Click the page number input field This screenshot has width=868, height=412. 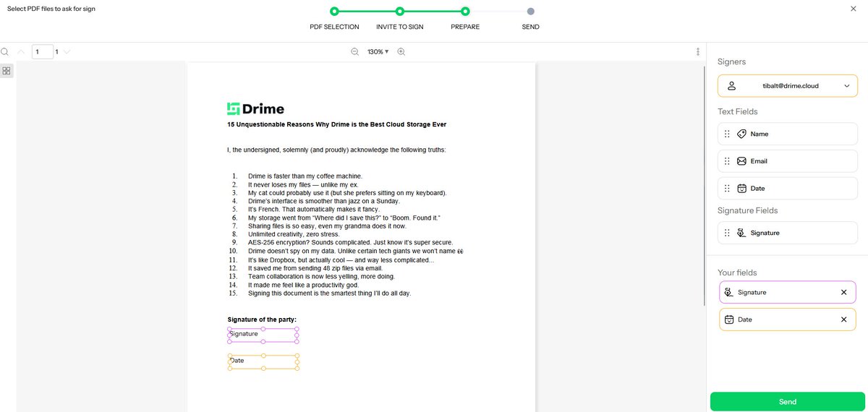coord(42,52)
